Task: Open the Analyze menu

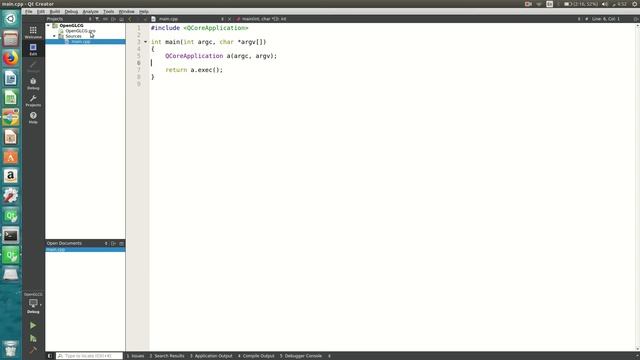Action: (x=90, y=11)
